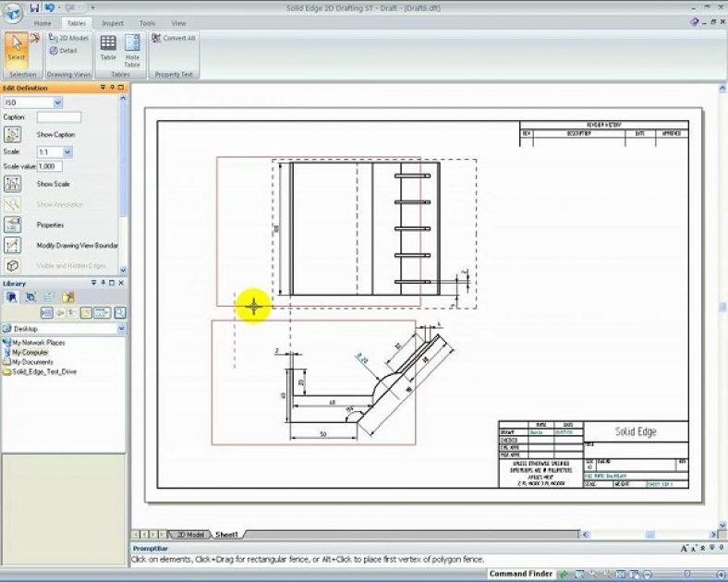Open the Tools ribbon tab
The height and width of the screenshot is (582, 728).
coord(147,23)
